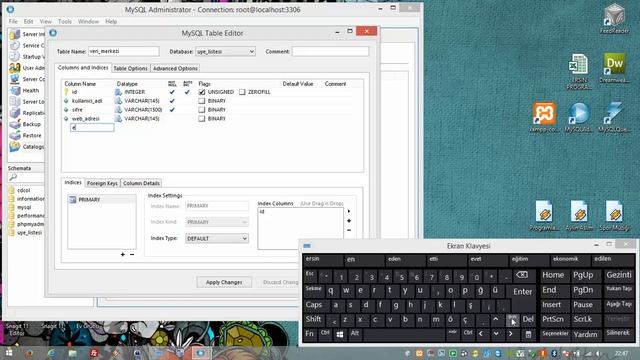This screenshot has height=360, width=640.
Task: Select the mysql schema folder
Action: 20,207
